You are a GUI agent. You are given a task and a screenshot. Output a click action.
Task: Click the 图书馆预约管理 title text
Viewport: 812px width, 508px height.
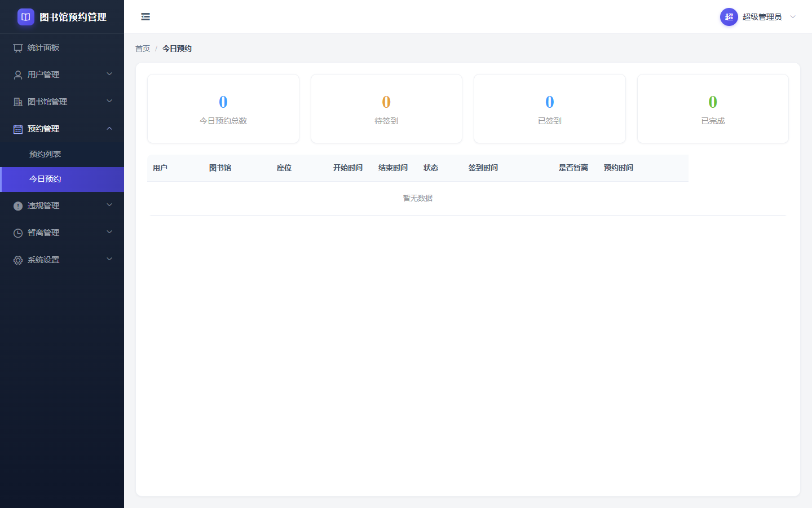click(73, 17)
